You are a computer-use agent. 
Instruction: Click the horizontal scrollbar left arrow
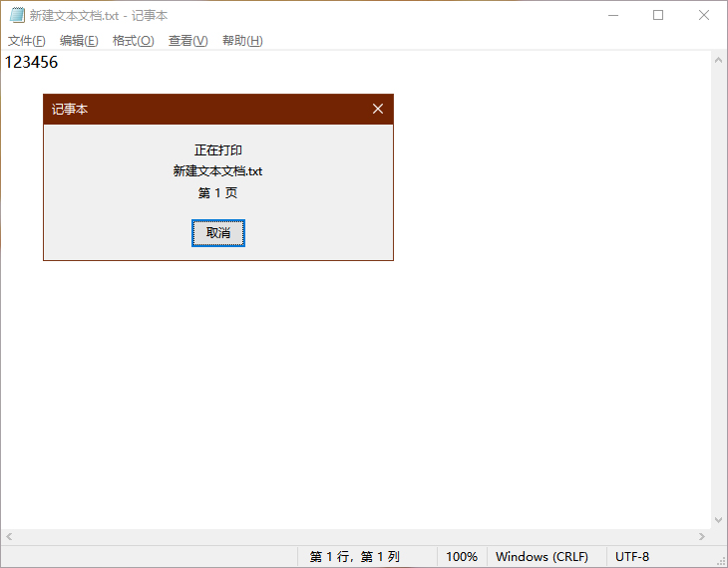[x=9, y=537]
